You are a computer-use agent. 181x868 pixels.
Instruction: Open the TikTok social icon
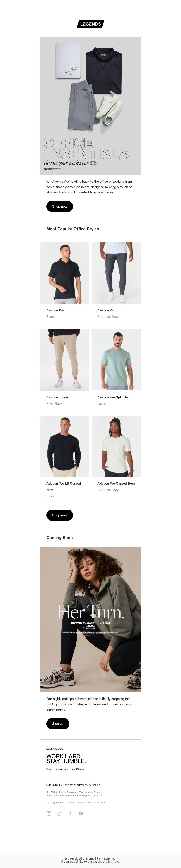click(60, 813)
